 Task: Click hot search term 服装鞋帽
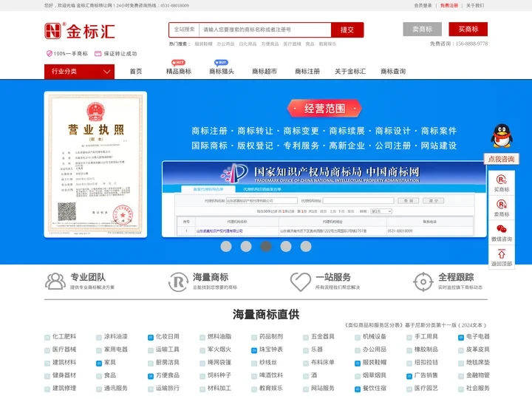click(203, 44)
